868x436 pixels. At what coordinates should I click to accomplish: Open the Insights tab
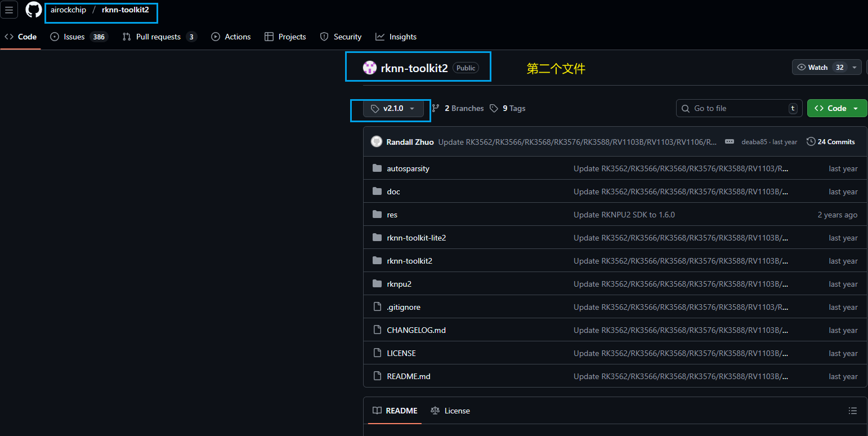[x=396, y=37]
